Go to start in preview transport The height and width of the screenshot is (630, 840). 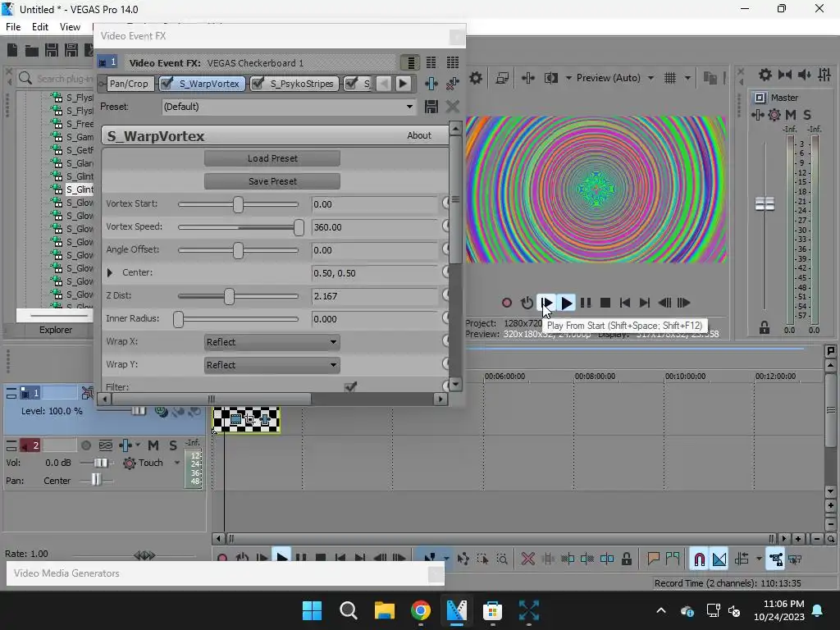coord(624,304)
